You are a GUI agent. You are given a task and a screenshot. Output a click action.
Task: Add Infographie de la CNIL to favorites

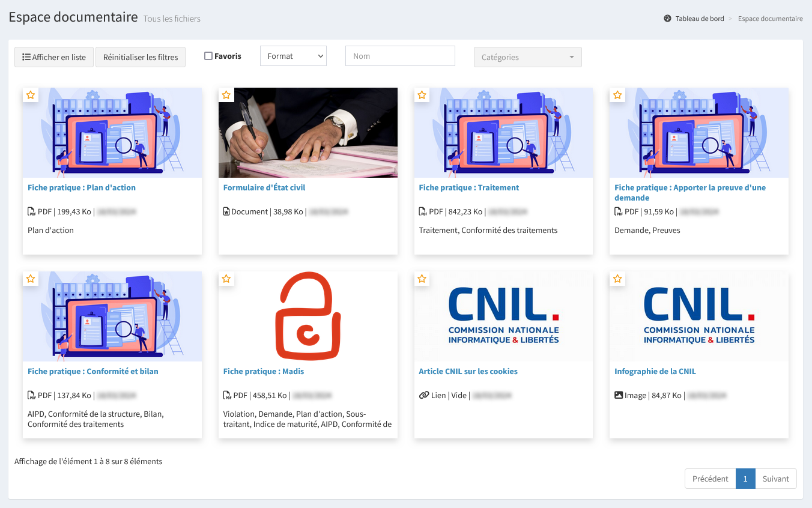pyautogui.click(x=617, y=279)
